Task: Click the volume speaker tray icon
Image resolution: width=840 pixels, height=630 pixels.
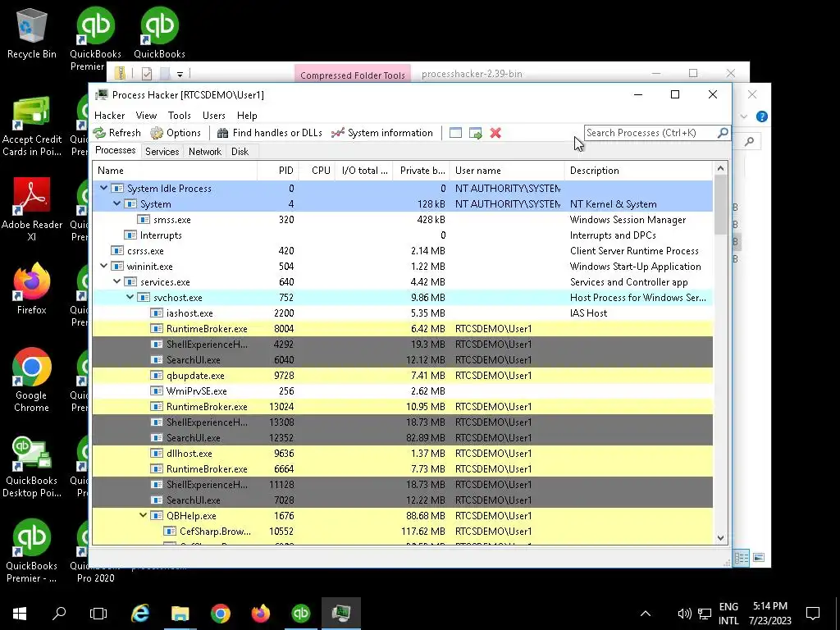Action: [684, 614]
